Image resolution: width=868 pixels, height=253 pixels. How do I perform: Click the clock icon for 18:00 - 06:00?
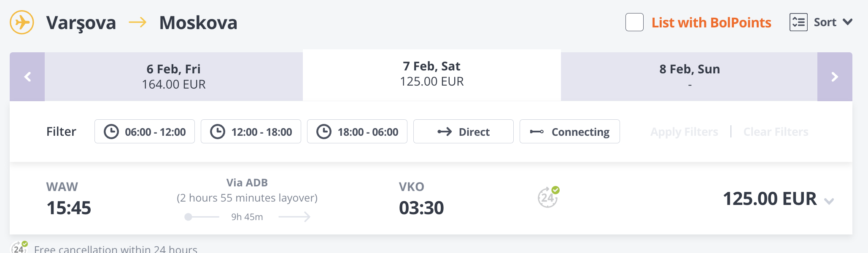(324, 132)
